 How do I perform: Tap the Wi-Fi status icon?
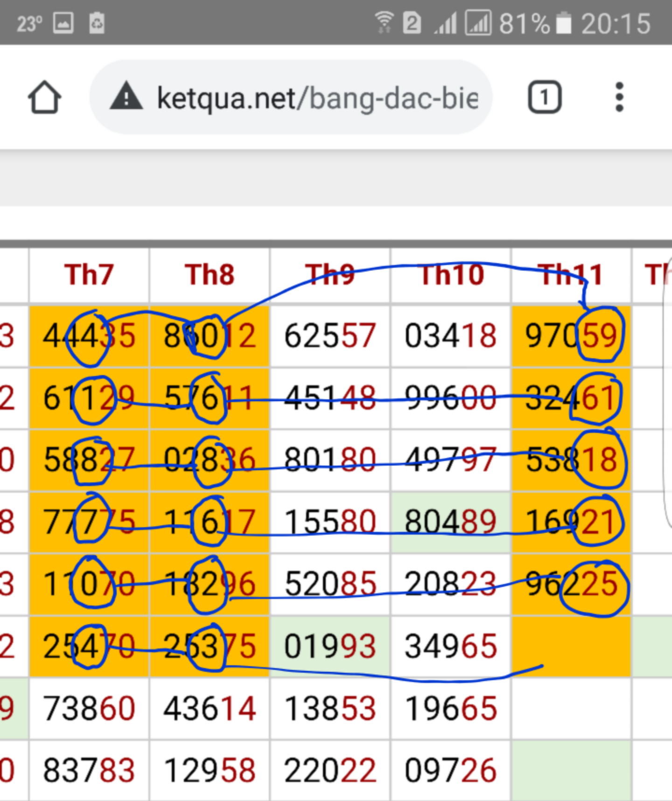[384, 22]
